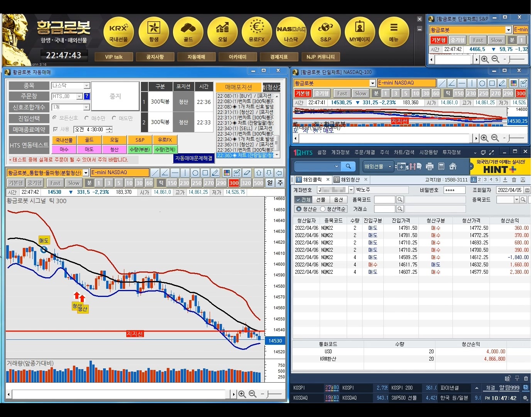532x417 pixels.
Task: Select pencil tool in main chart toolbar
Action: (215, 173)
